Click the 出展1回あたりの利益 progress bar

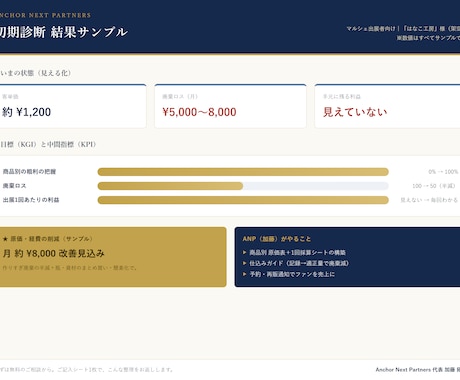click(243, 200)
